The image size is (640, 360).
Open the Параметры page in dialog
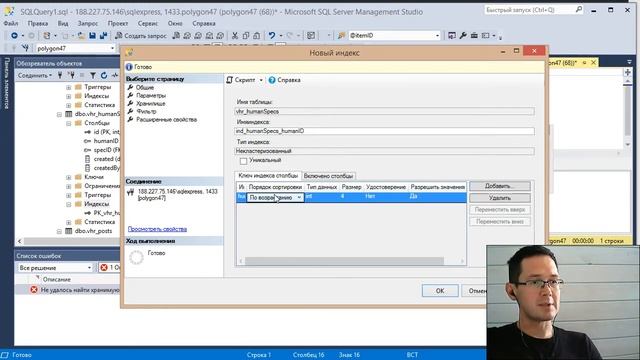(x=151, y=96)
